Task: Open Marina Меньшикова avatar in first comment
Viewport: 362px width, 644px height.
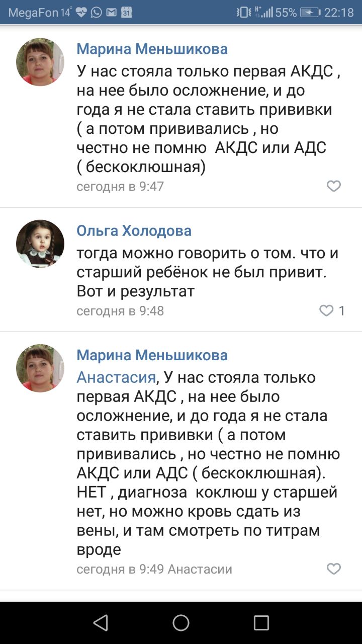Action: pos(40,62)
